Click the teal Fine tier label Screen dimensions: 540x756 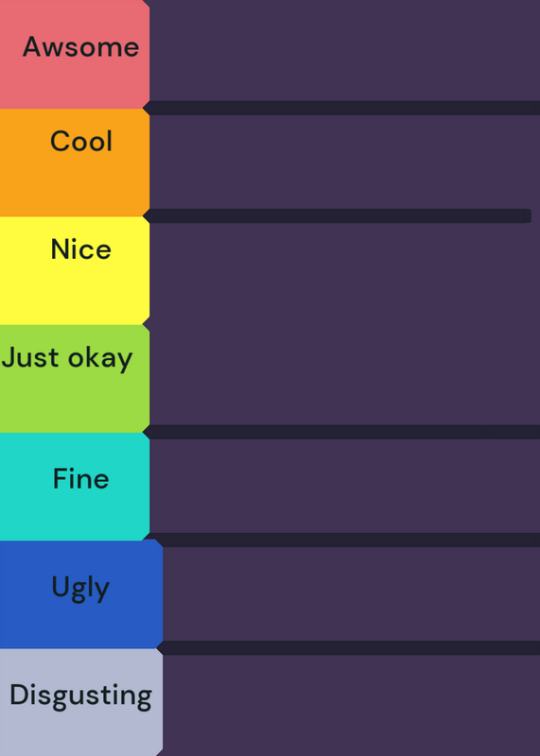click(x=75, y=487)
